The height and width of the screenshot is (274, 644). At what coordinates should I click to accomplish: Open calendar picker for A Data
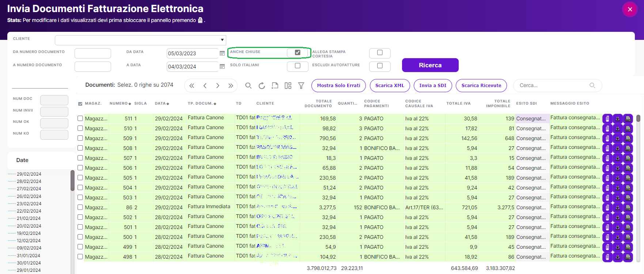(x=222, y=67)
